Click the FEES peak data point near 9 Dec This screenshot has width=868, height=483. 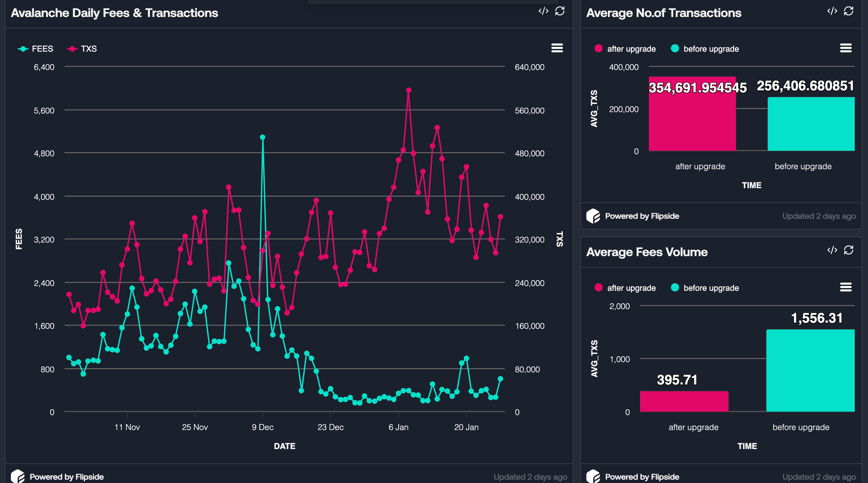click(x=263, y=137)
